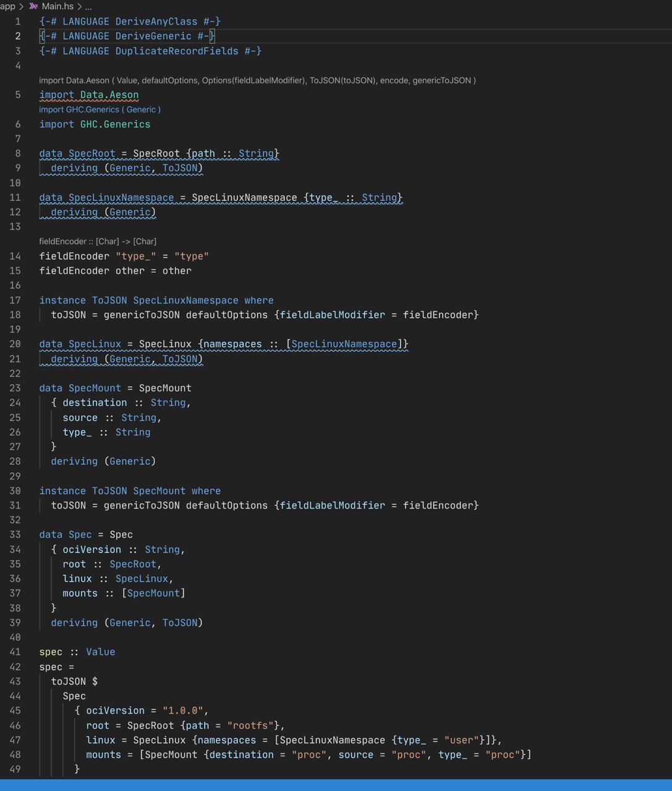Click the "1.0.0" string literal
This screenshot has height=791, width=672.
click(x=183, y=711)
